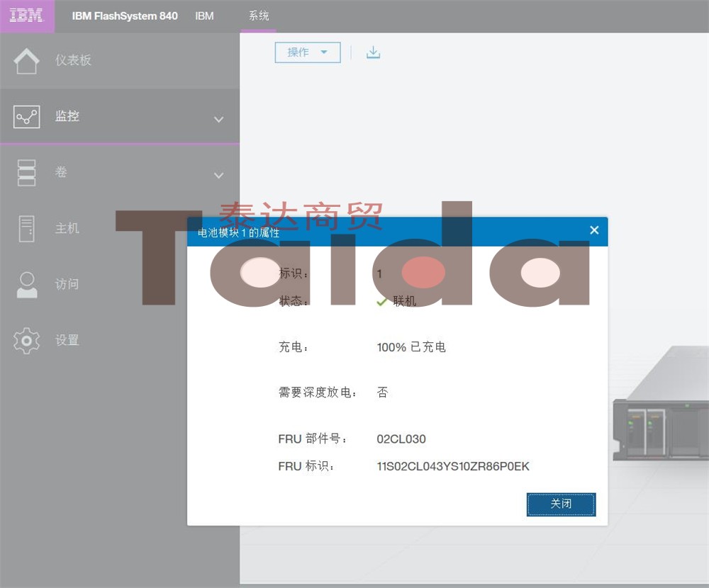Image resolution: width=709 pixels, height=588 pixels.
Task: Open 主机 menu label
Action: (67, 228)
